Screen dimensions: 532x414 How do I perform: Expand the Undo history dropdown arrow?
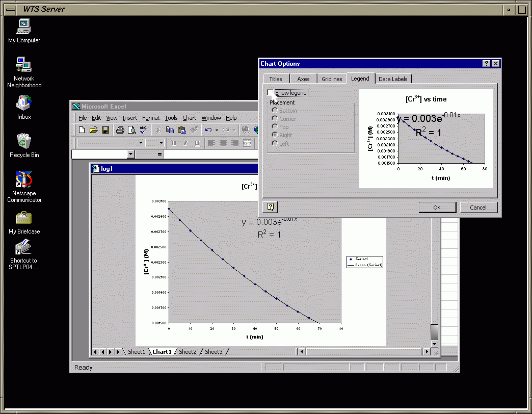[216, 131]
